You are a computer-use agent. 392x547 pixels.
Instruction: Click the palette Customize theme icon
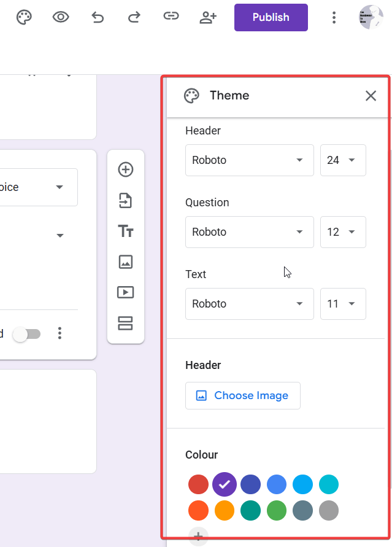tap(24, 17)
